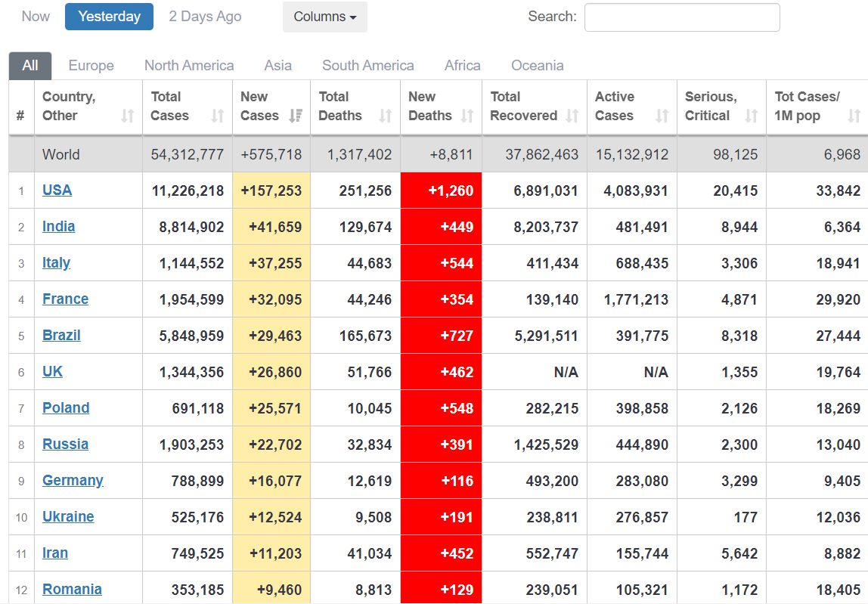The width and height of the screenshot is (868, 604).
Task: Open the North America tab
Action: pos(189,66)
